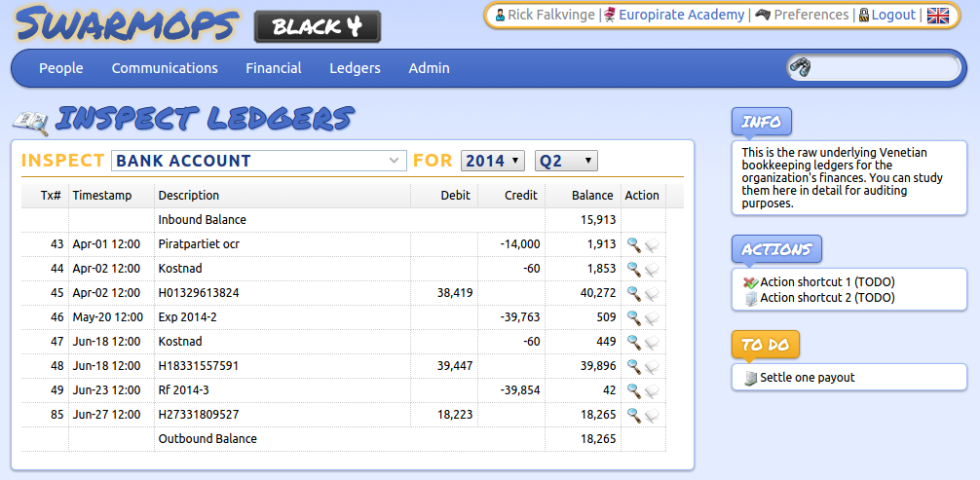Click the H18331557591 description
The width and height of the screenshot is (980, 480).
tap(199, 366)
